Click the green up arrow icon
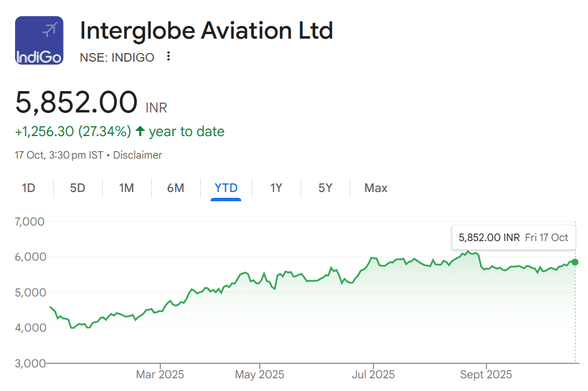This screenshot has height=391, width=588. coord(140,131)
